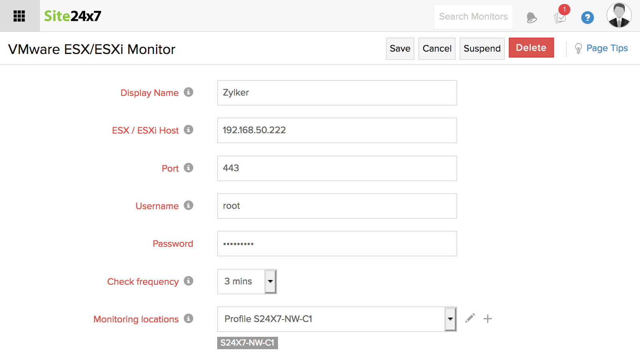Click the Display Name info icon
This screenshot has width=640, height=364.
point(188,92)
